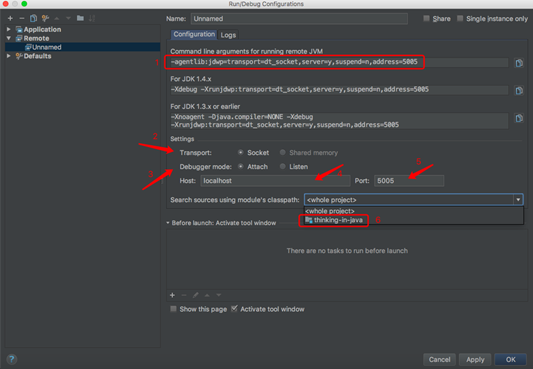This screenshot has height=369, width=533.
Task: Collapse the Before launch section
Action: tap(168, 223)
